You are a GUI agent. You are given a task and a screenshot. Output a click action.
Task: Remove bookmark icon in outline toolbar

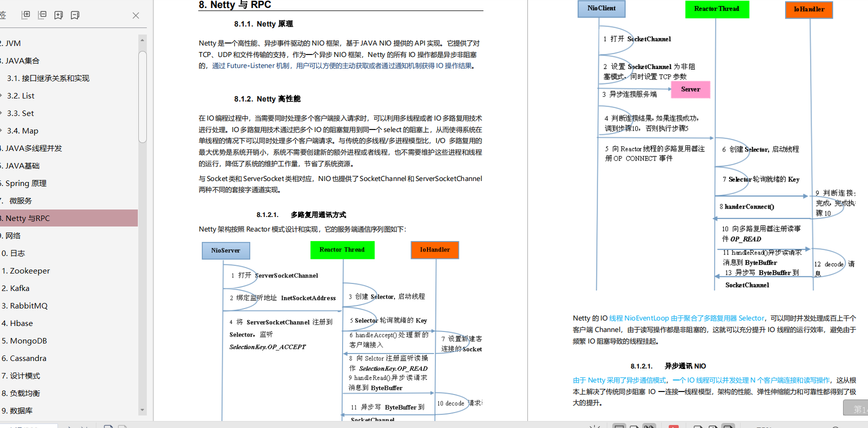tap(75, 15)
